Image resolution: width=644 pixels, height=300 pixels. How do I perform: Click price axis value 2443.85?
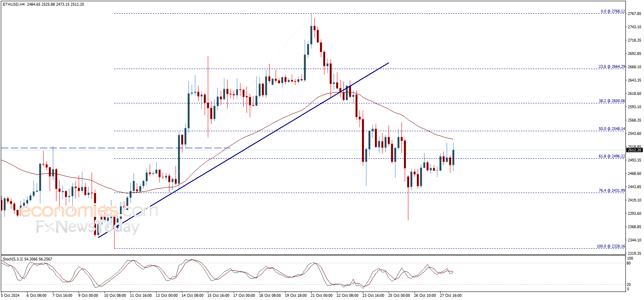coord(634,187)
